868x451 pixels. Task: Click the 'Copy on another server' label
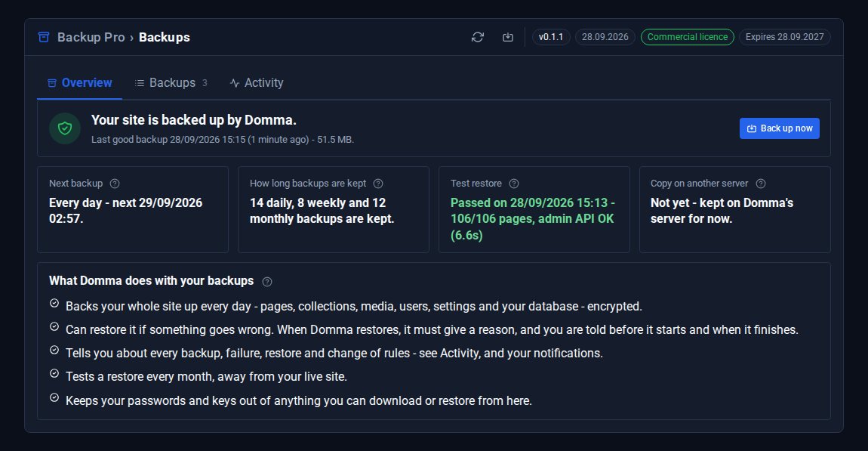tap(699, 184)
